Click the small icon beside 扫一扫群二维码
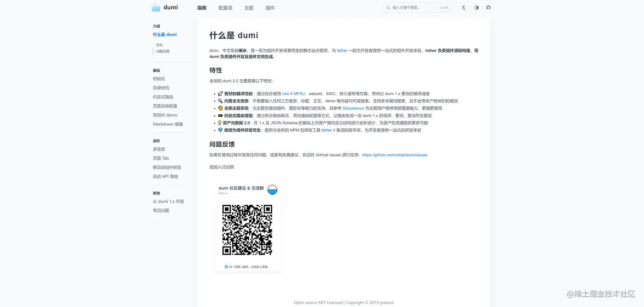This screenshot has width=644, height=307. 226,267
